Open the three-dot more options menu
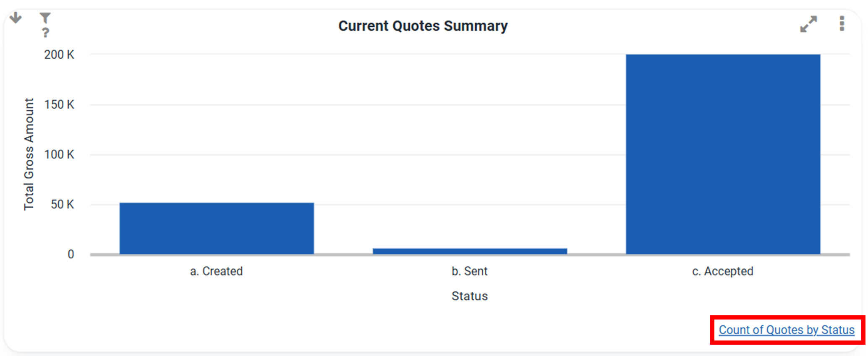This screenshot has height=356, width=868. [x=842, y=24]
